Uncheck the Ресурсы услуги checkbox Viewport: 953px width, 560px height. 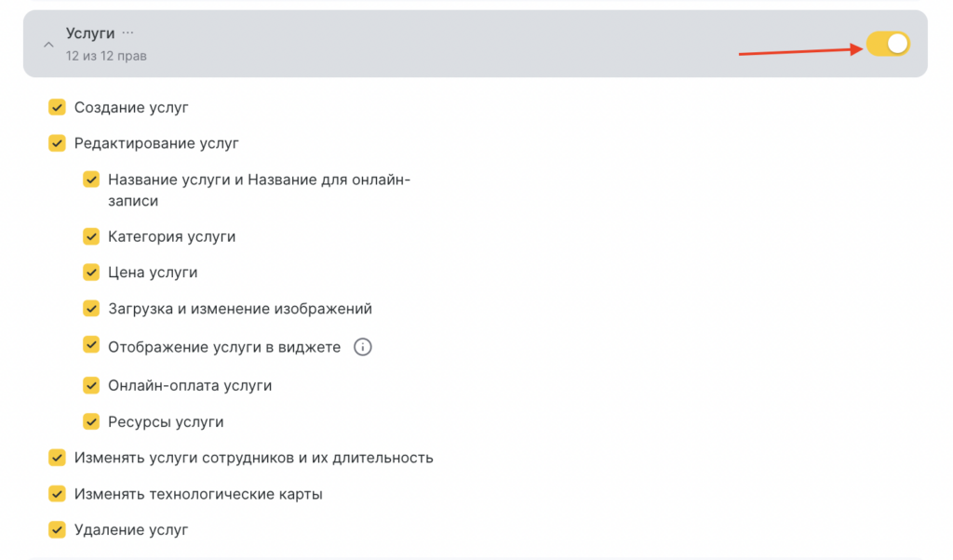[x=91, y=421]
